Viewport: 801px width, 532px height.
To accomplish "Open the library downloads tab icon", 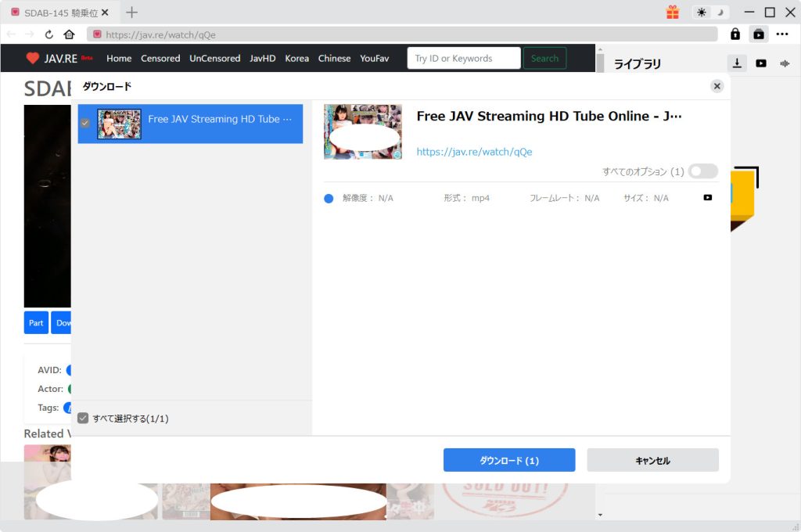I will [736, 63].
